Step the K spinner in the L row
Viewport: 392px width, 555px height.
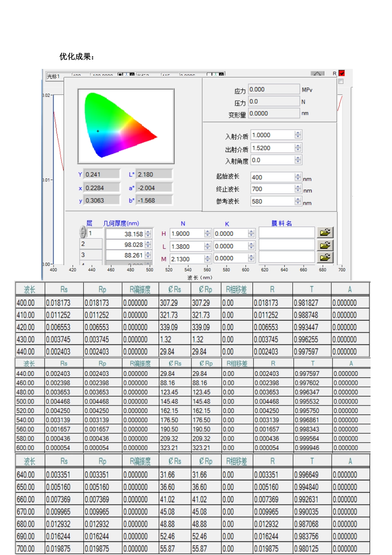251,246
